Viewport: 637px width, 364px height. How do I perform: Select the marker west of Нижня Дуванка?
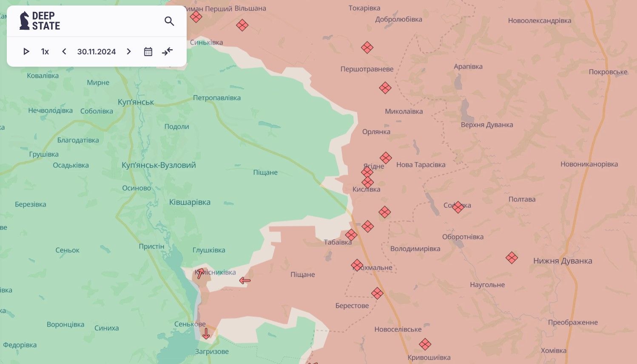point(512,257)
